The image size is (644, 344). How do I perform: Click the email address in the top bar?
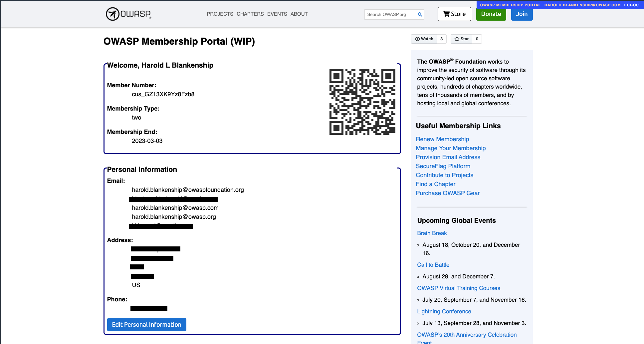point(582,5)
